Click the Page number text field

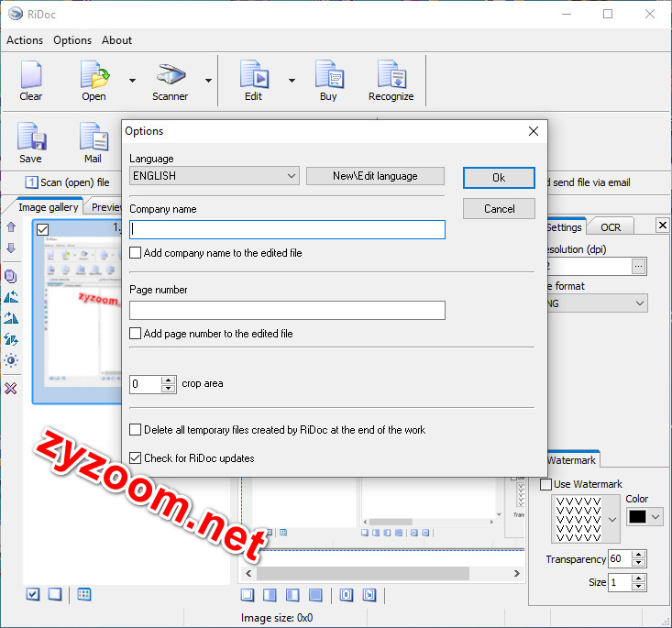(287, 311)
